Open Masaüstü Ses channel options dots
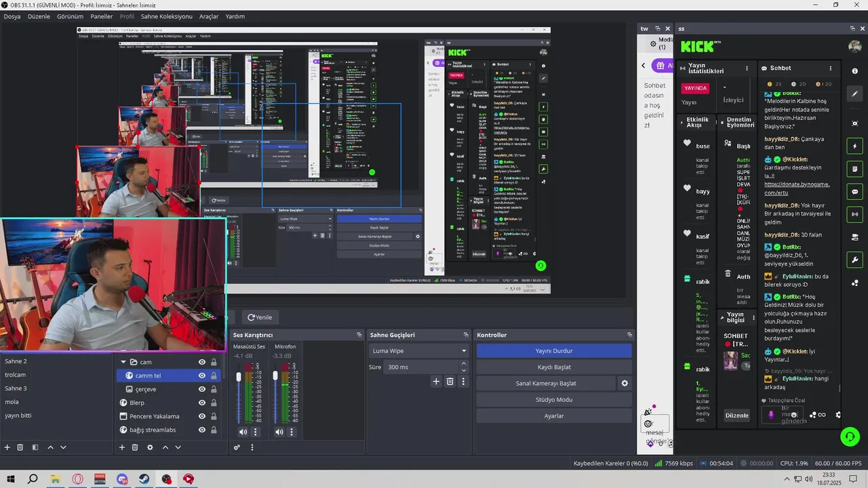This screenshot has height=488, width=868. pyautogui.click(x=256, y=432)
